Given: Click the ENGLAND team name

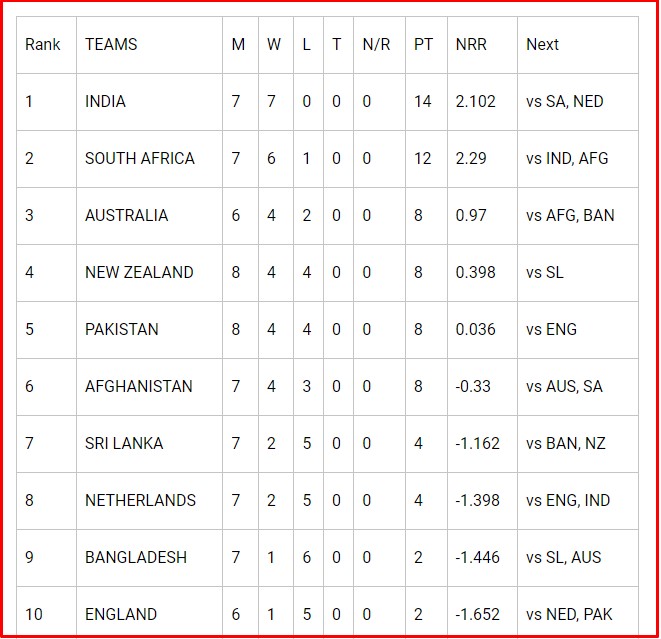Looking at the screenshot, I should (121, 614).
